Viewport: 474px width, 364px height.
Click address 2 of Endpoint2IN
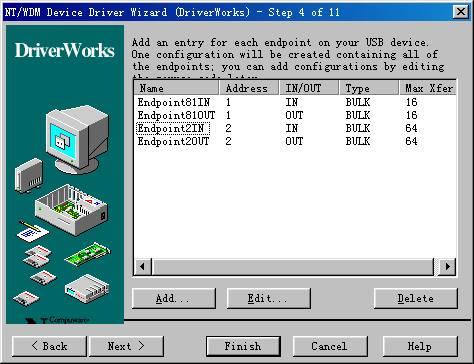pos(228,128)
